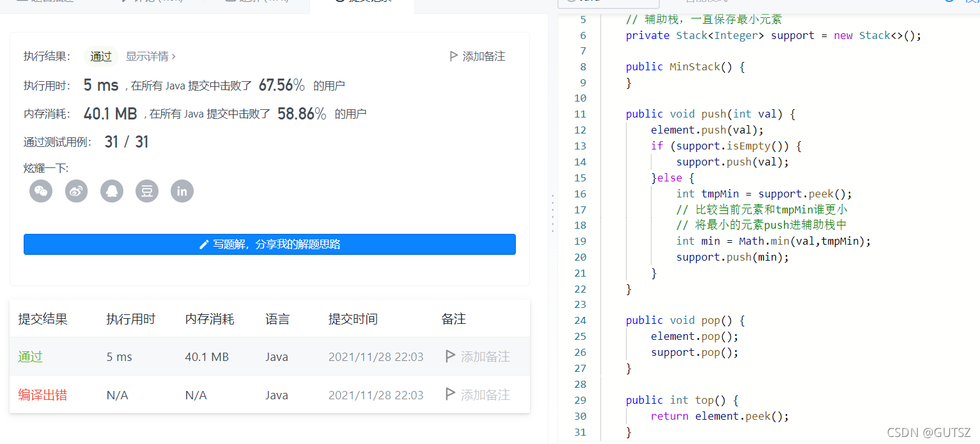980x444 pixels.
Task: Share result via Douban icon
Action: click(x=147, y=191)
